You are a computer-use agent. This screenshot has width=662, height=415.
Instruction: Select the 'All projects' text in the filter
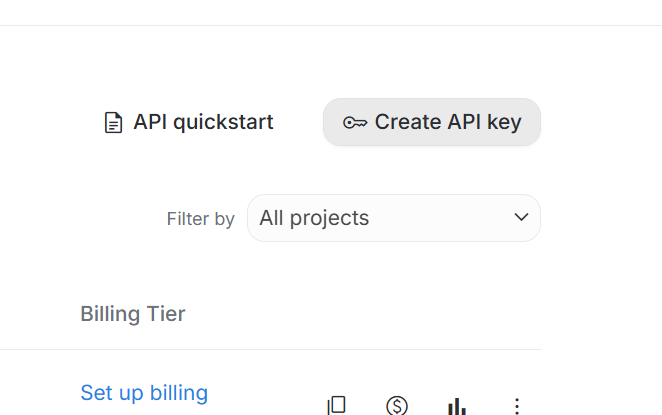tap(314, 218)
